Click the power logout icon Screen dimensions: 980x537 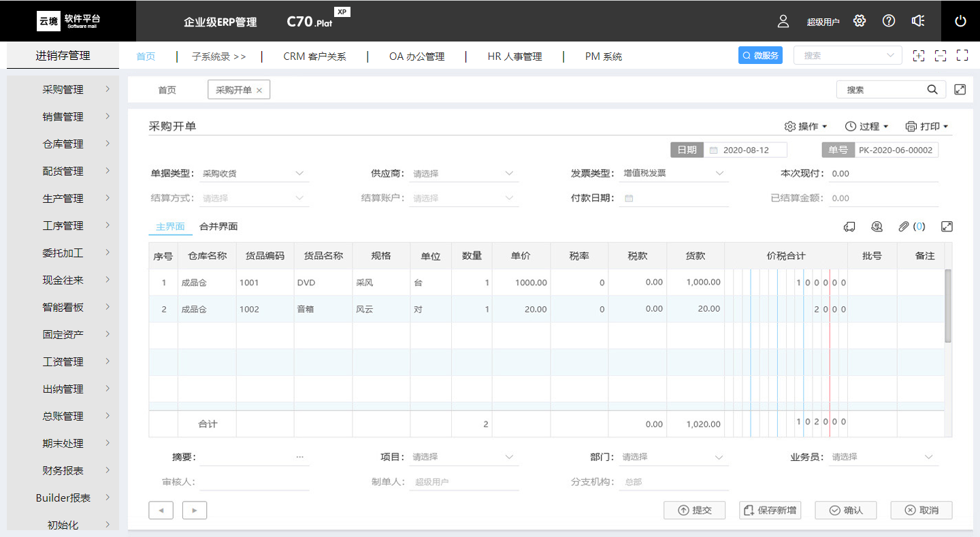point(960,21)
